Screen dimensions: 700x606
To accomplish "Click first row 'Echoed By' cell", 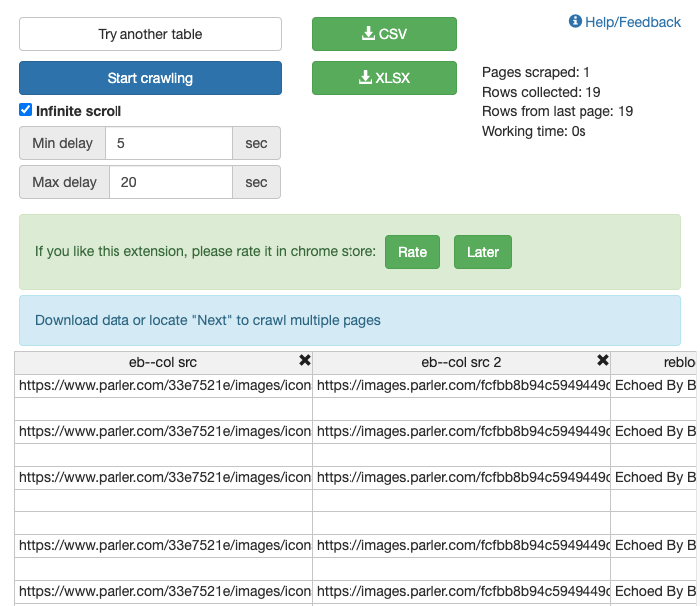I will tap(655, 385).
